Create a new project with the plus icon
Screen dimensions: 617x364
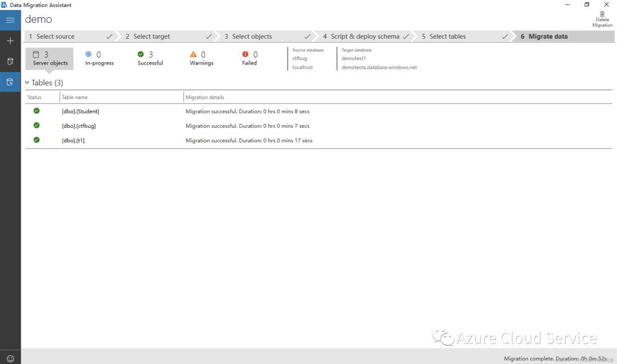pyautogui.click(x=10, y=41)
